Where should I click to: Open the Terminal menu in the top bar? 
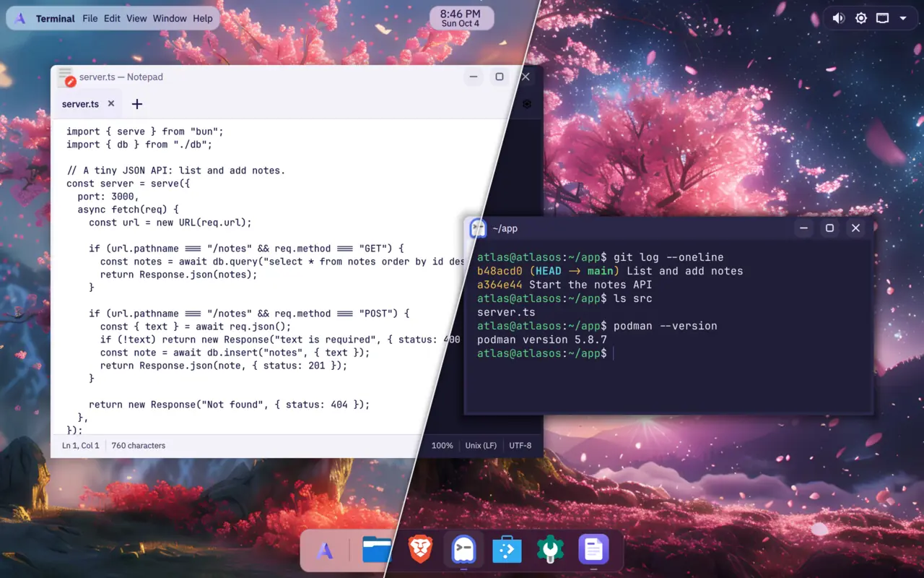pos(56,19)
